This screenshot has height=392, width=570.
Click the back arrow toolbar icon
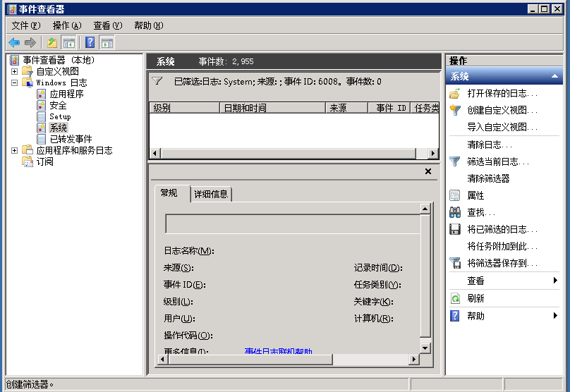pos(14,42)
